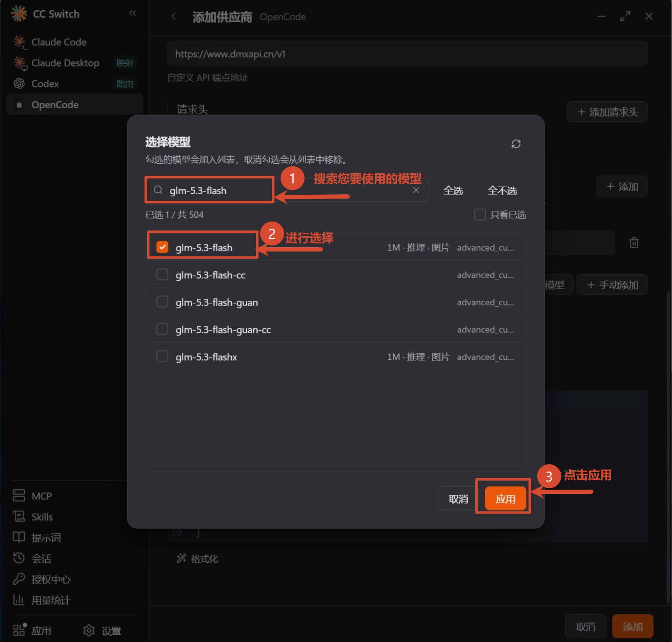
Task: Click the 映射 badge next to Claude Desktop
Action: click(125, 63)
